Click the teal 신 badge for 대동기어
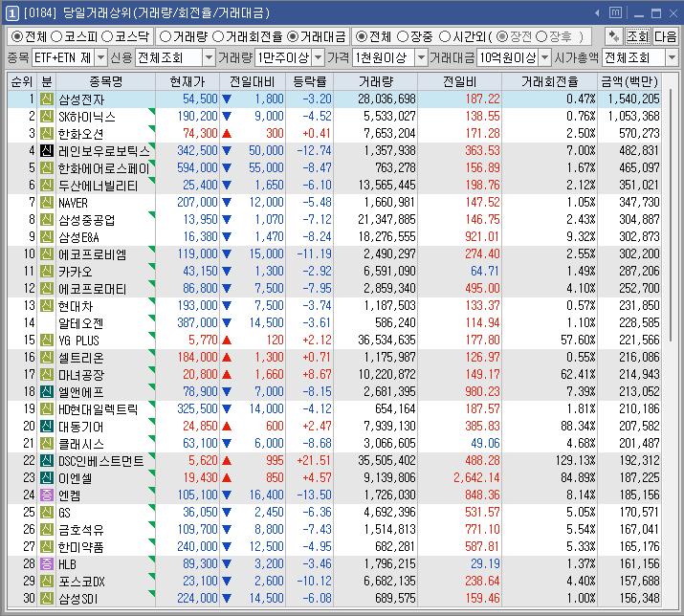The height and width of the screenshot is (616, 684). point(47,426)
